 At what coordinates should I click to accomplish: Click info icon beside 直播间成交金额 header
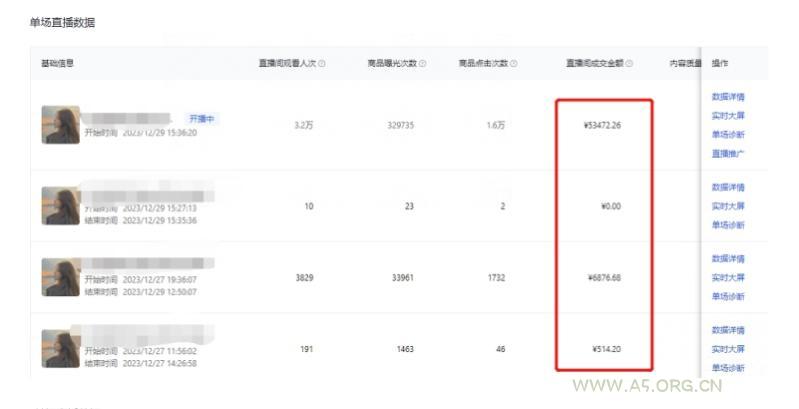click(629, 64)
